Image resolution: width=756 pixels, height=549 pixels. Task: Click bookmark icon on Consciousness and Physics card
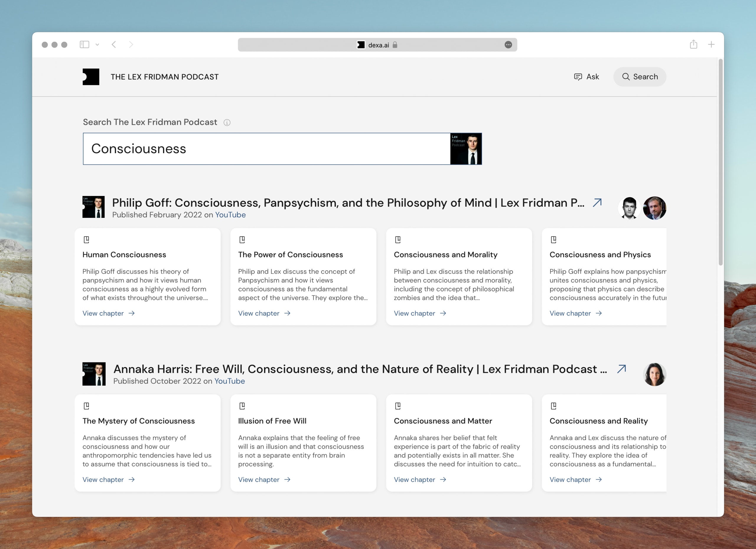tap(553, 239)
